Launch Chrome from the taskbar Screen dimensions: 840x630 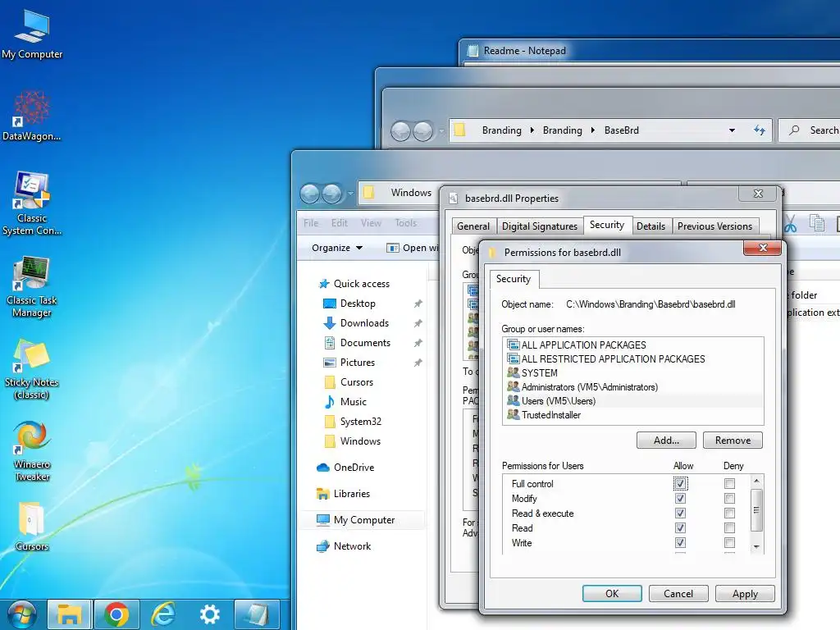[x=116, y=614]
